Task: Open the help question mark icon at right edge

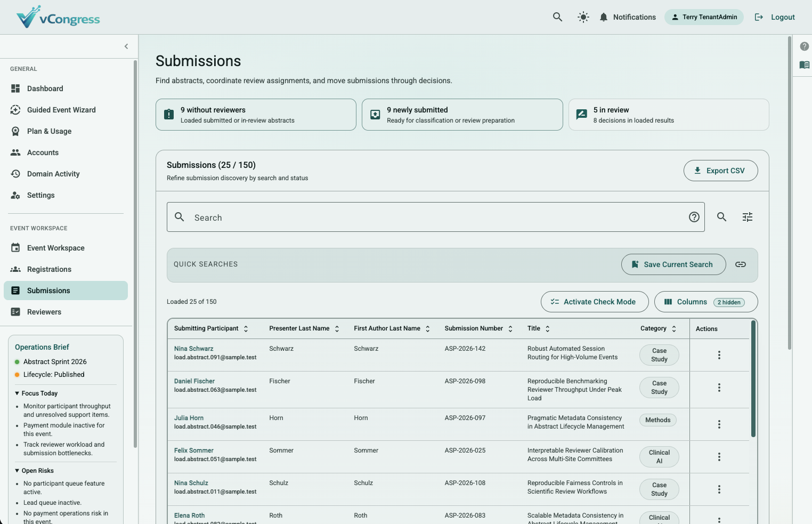Action: pos(805,46)
